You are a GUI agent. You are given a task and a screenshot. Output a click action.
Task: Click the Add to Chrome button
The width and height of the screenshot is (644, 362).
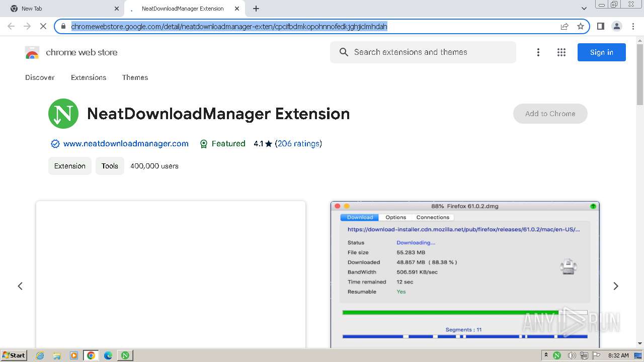point(550,114)
